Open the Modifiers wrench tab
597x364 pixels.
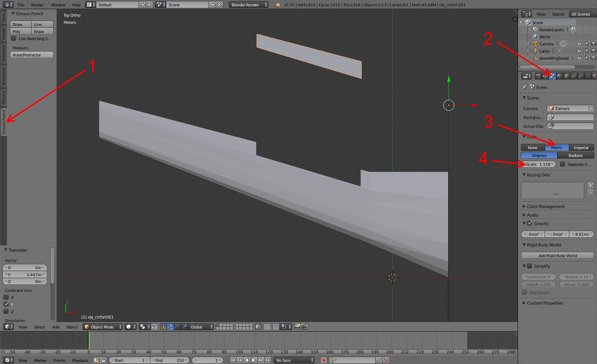tap(581, 76)
